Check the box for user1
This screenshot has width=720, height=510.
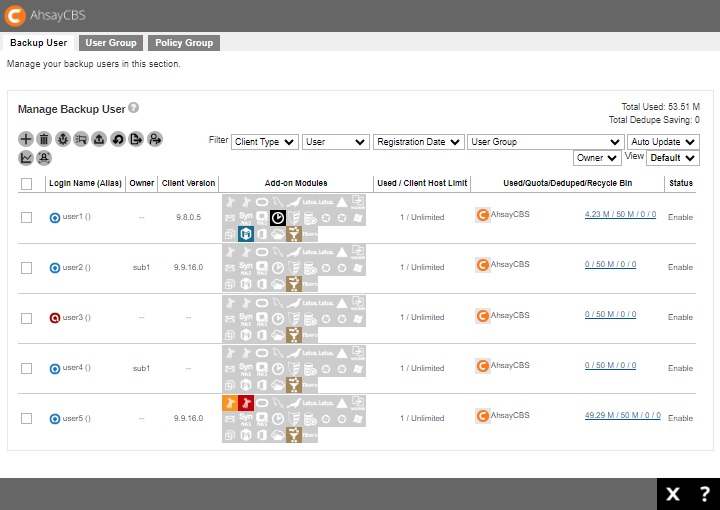point(27,217)
